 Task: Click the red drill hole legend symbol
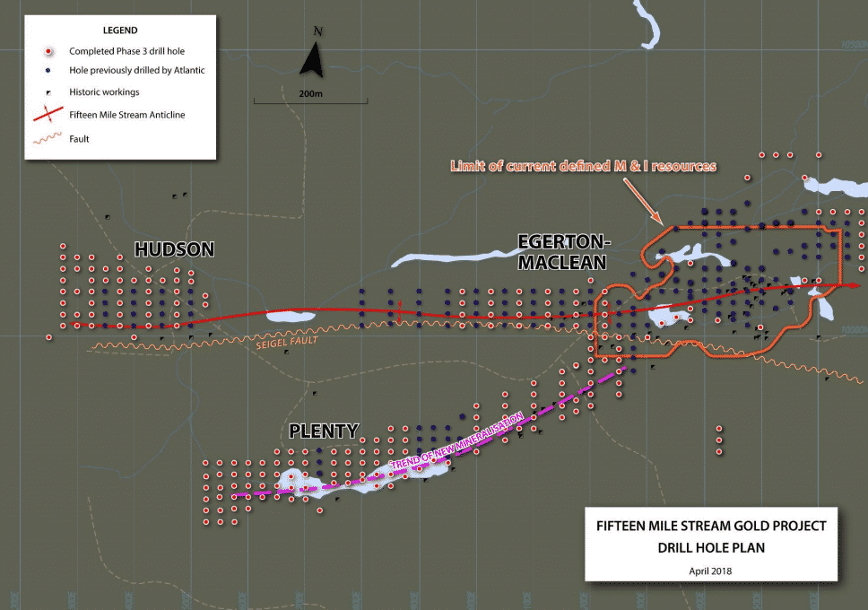[x=48, y=51]
